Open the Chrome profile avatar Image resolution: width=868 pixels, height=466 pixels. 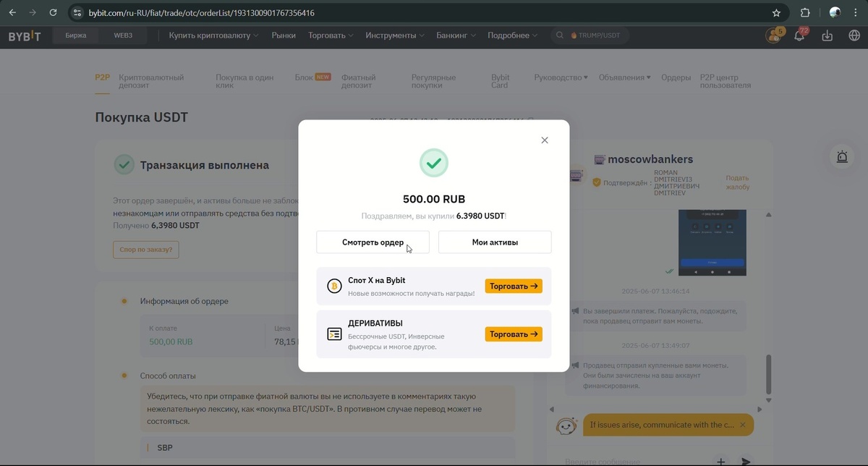click(x=835, y=13)
